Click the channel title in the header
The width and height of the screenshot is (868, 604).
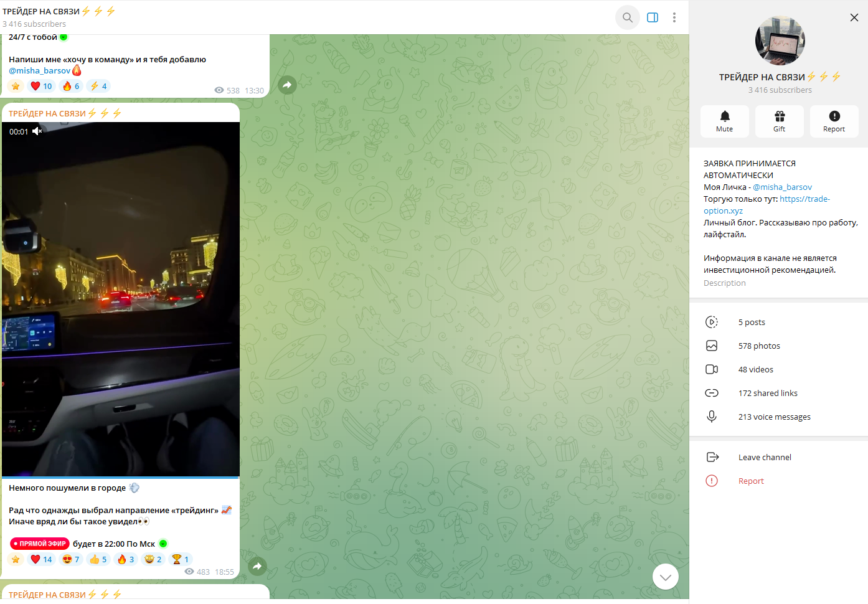(x=59, y=11)
